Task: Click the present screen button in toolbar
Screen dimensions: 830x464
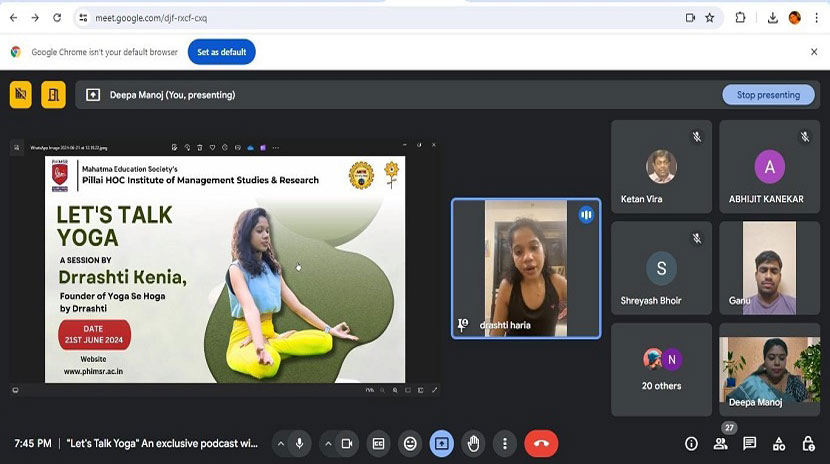Action: point(441,443)
